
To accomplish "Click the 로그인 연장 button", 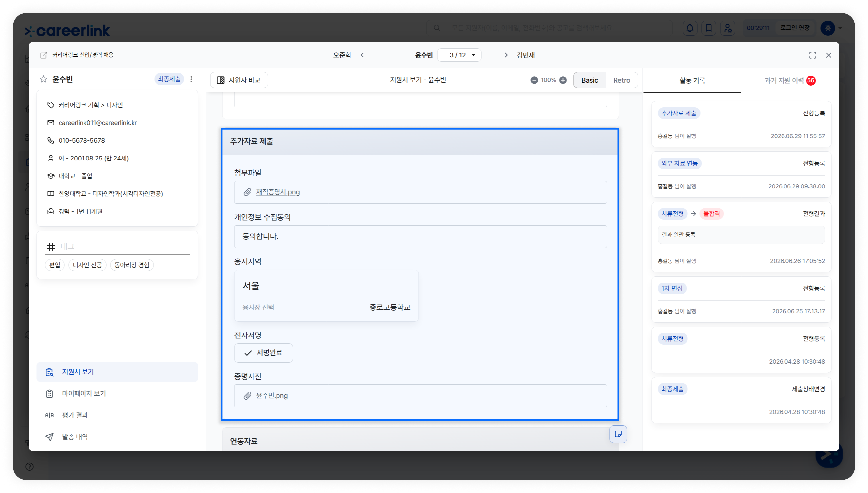I will click(795, 28).
